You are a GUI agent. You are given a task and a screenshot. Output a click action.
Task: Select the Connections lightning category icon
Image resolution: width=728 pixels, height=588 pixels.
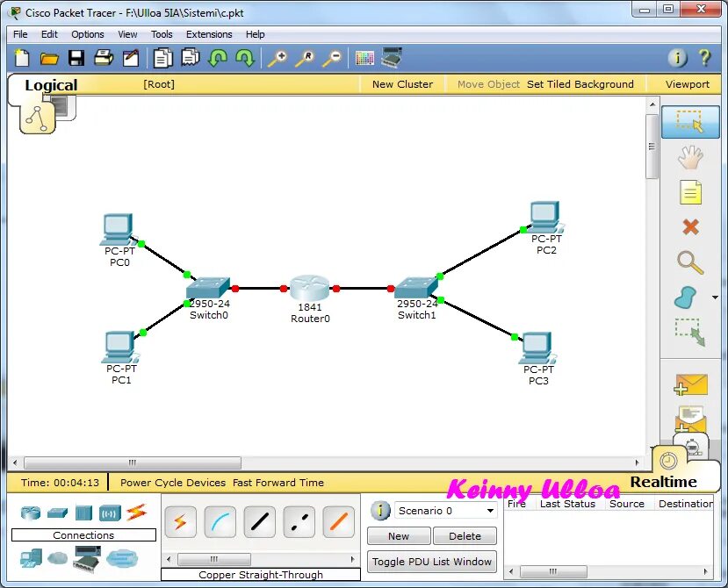pyautogui.click(x=136, y=513)
